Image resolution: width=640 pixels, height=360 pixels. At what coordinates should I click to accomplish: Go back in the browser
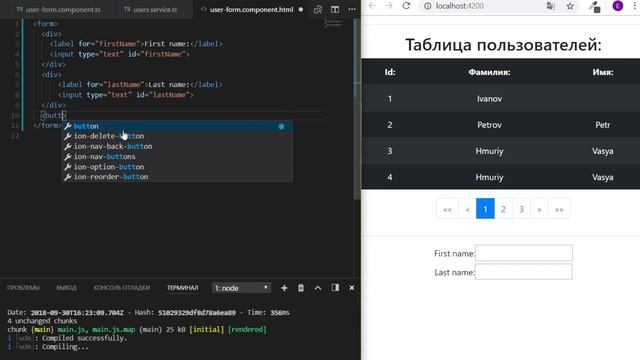click(x=372, y=6)
